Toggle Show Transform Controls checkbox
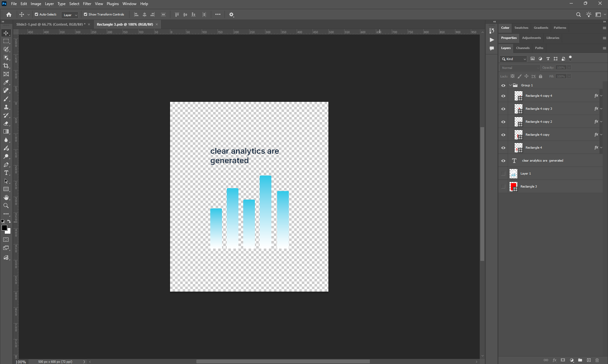 point(85,14)
